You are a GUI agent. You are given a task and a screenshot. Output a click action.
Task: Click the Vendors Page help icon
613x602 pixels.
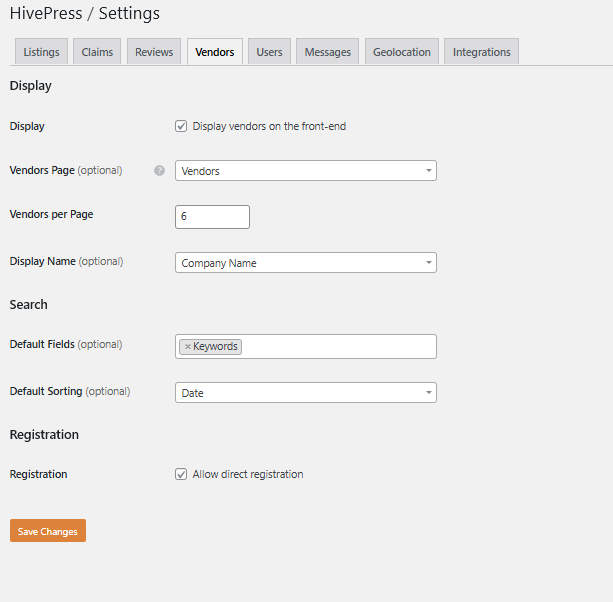point(160,170)
